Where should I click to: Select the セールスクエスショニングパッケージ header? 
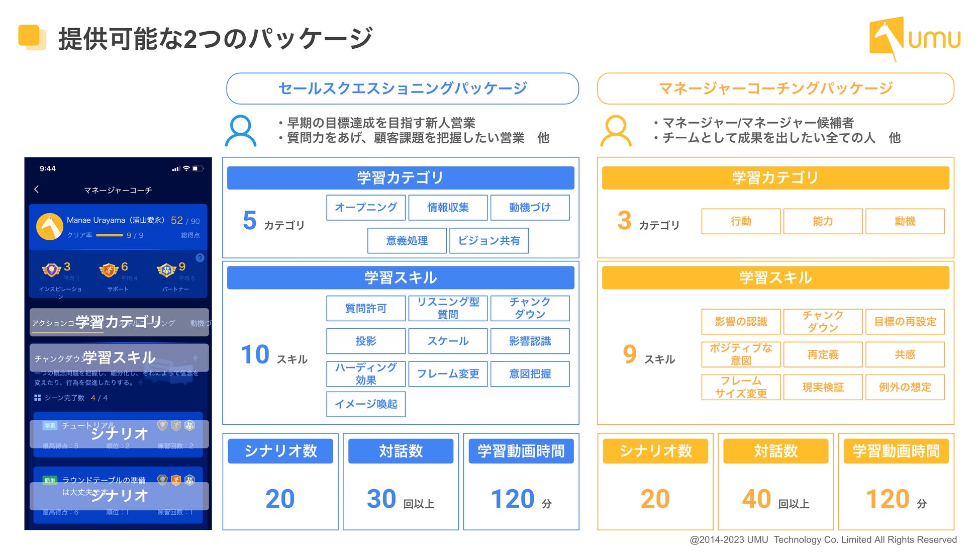click(403, 88)
